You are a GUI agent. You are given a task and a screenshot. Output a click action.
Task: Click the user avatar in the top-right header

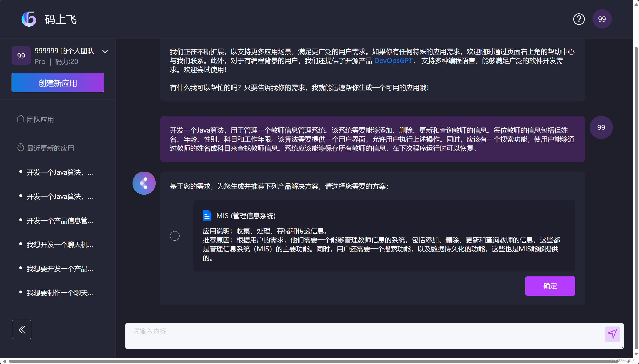[602, 19]
